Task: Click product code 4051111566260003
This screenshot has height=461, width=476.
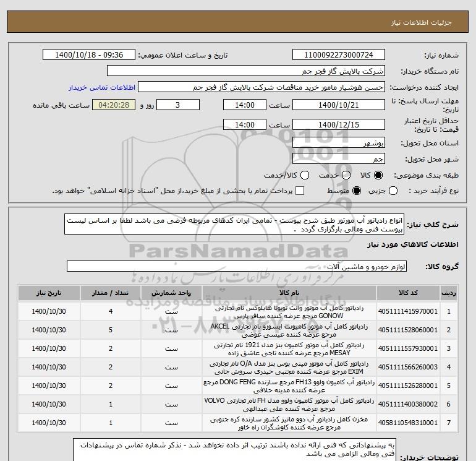Action: (x=408, y=367)
